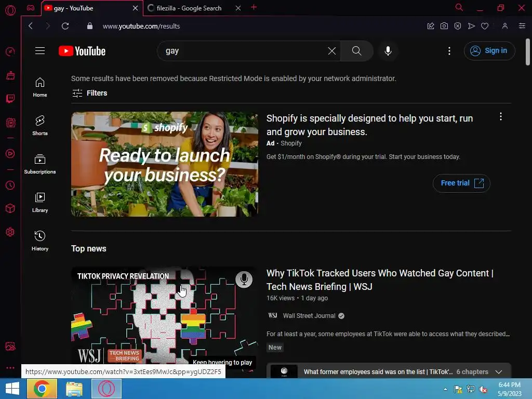Open Twitch icon in Opera sidebar
The width and height of the screenshot is (532, 399).
(x=10, y=99)
